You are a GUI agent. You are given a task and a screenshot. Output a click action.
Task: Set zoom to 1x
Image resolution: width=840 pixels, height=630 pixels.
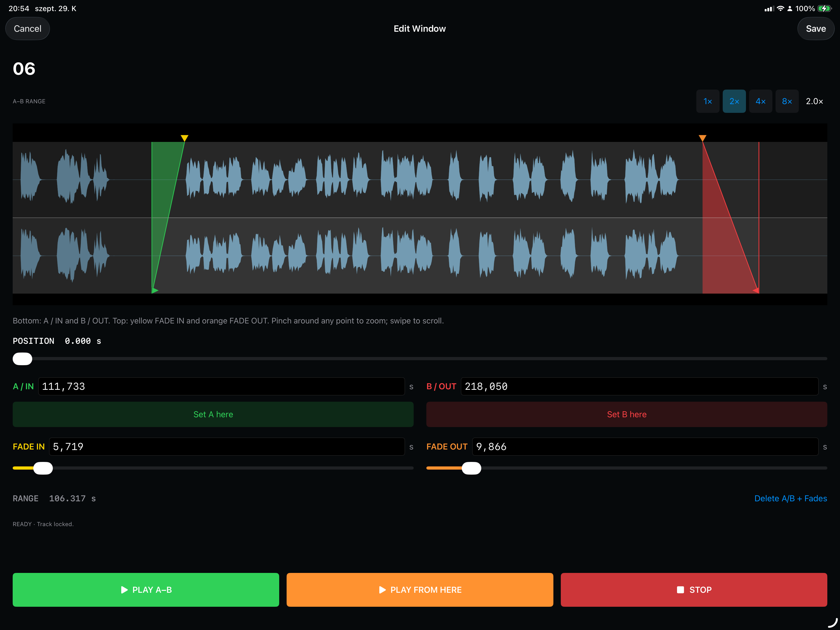[x=707, y=101]
